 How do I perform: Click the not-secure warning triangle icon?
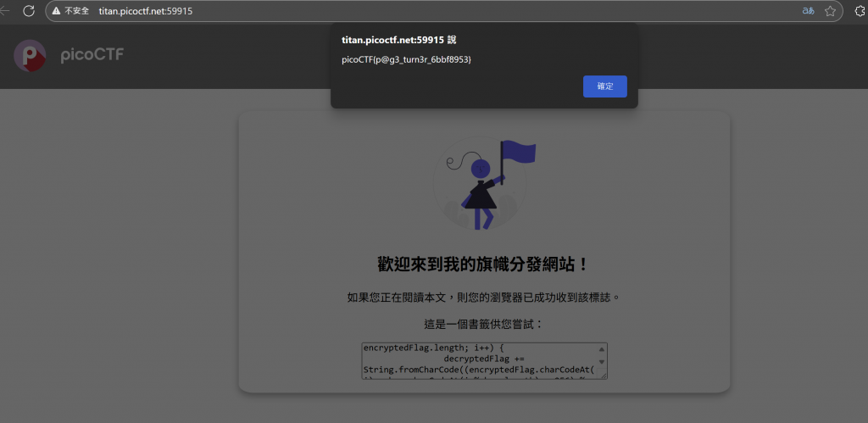pos(57,11)
